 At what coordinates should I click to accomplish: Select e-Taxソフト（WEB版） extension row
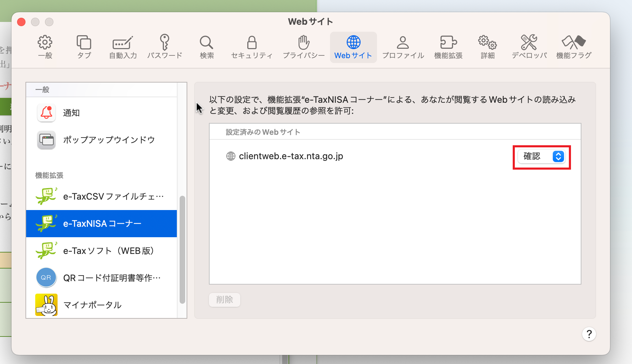click(x=101, y=250)
